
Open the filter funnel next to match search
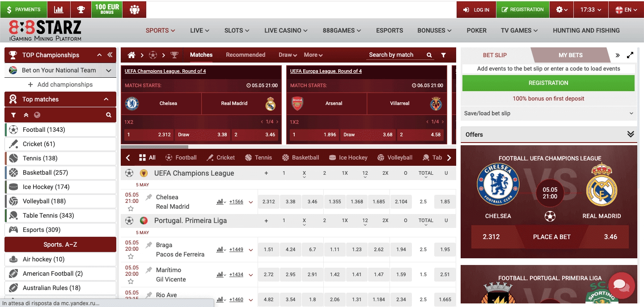[x=443, y=55]
